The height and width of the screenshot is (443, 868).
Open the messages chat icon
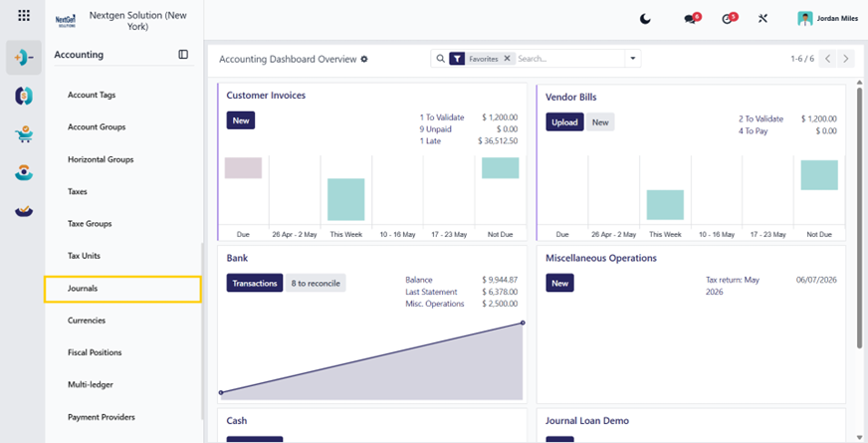point(690,19)
